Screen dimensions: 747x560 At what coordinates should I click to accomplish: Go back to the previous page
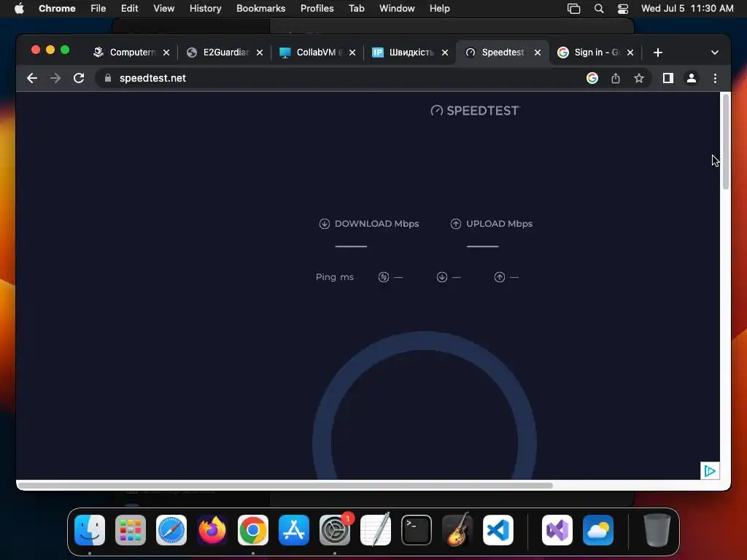(x=32, y=78)
